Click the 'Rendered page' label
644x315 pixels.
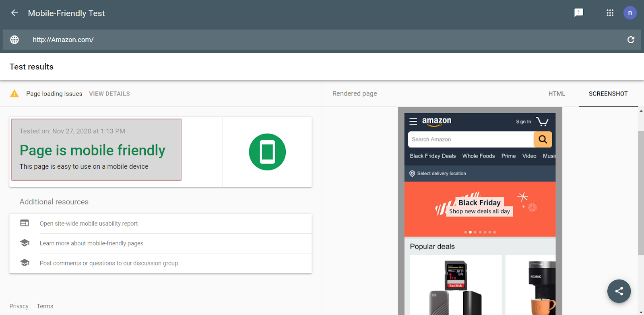coord(355,93)
